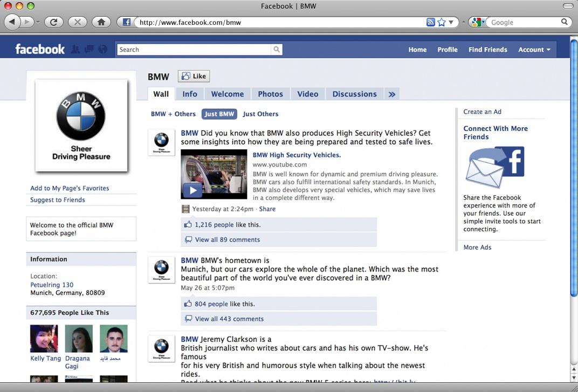Click the Facebook favicon in the address bar

(x=126, y=22)
